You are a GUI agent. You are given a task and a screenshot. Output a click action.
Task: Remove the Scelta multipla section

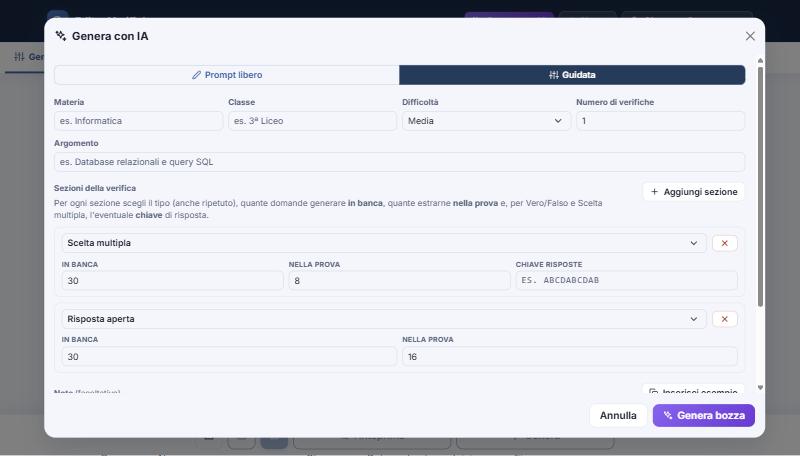click(x=724, y=243)
